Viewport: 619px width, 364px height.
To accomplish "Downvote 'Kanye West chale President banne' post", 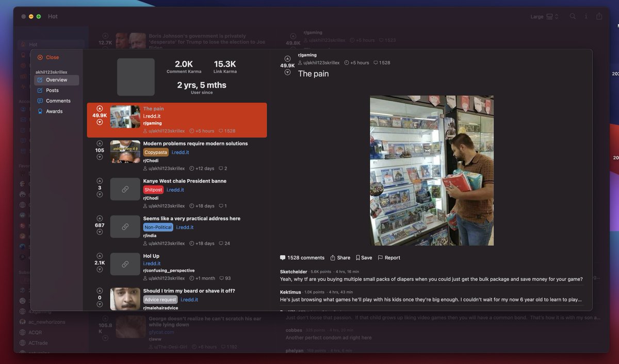I will (x=100, y=194).
